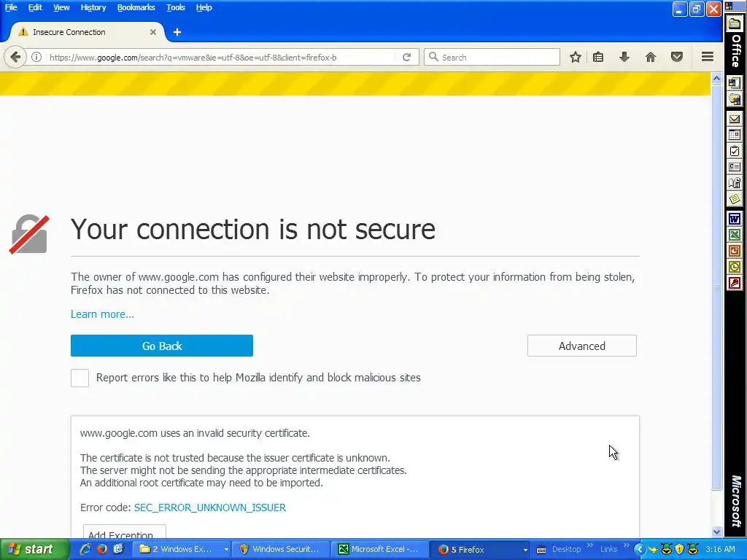
Task: Open the Help menu
Action: pos(204,7)
